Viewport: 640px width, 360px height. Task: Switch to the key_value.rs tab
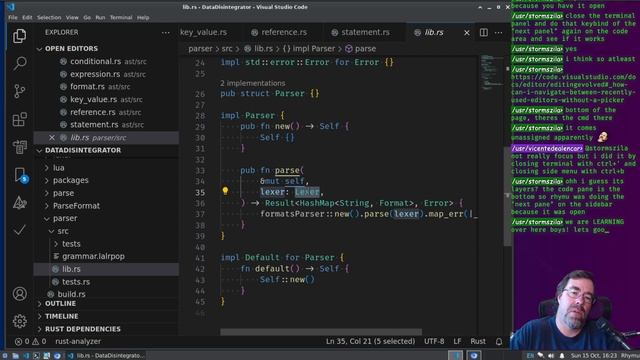(x=204, y=32)
